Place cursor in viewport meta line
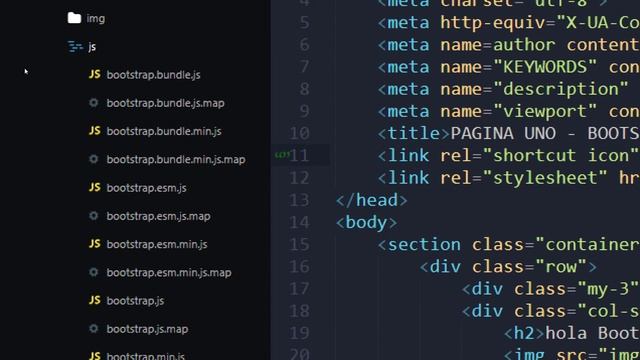640x360 pixels. pyautogui.click(x=509, y=111)
